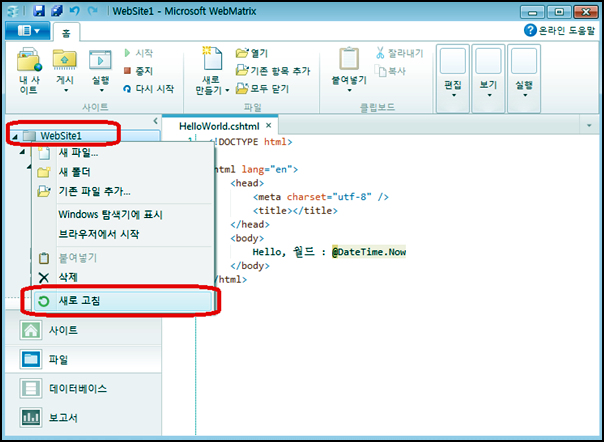This screenshot has width=604, height=442.
Task: Open the 온라인 도움말 help link
Action: tap(560, 30)
